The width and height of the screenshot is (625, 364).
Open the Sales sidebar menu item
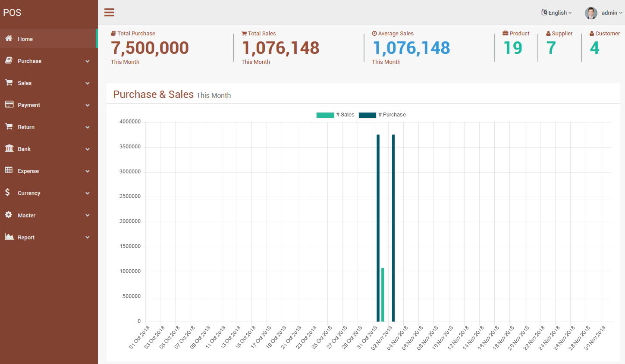pos(25,83)
